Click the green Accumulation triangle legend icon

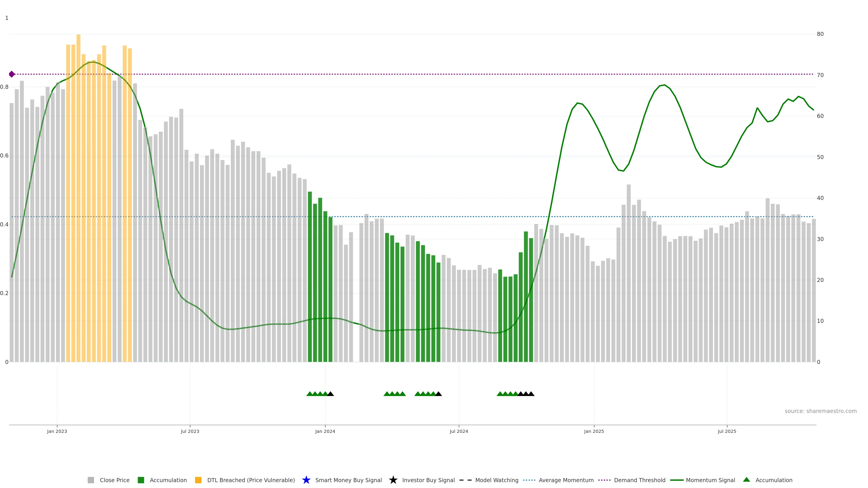[746, 480]
